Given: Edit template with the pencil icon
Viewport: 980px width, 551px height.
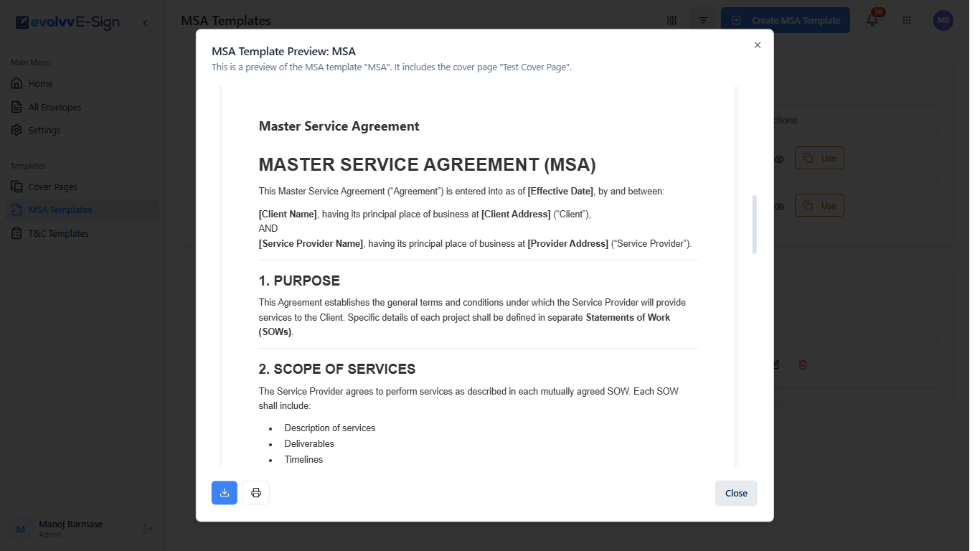Looking at the screenshot, I should 776,364.
